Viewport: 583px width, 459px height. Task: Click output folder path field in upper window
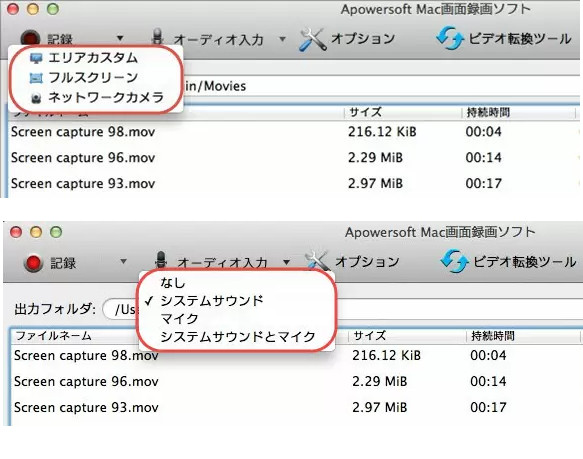tap(381, 86)
